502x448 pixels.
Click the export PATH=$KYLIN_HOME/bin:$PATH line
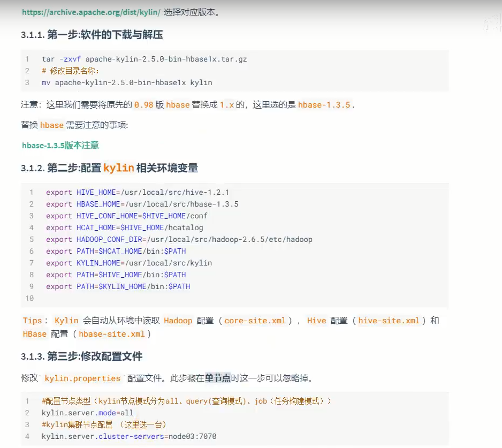coord(118,286)
